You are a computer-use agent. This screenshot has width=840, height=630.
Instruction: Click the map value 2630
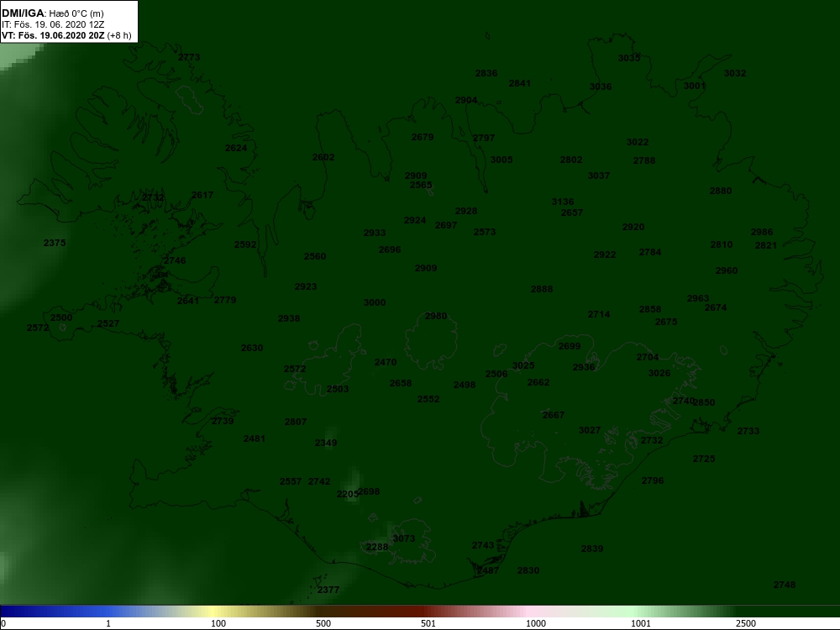pyautogui.click(x=252, y=349)
